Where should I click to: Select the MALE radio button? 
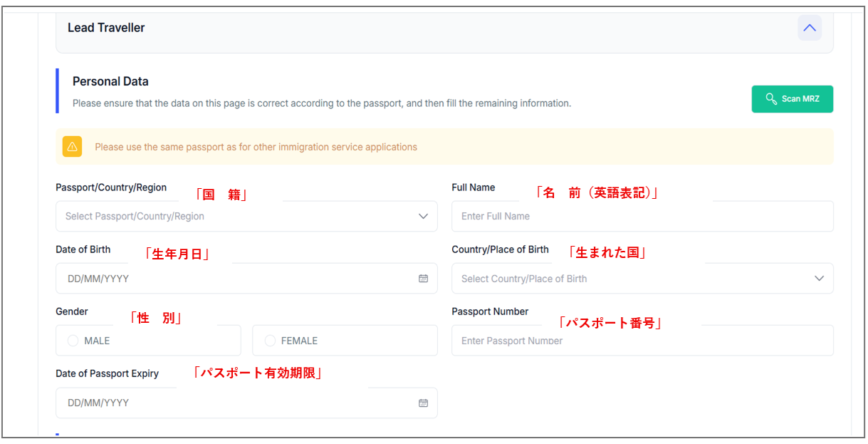[x=73, y=341]
